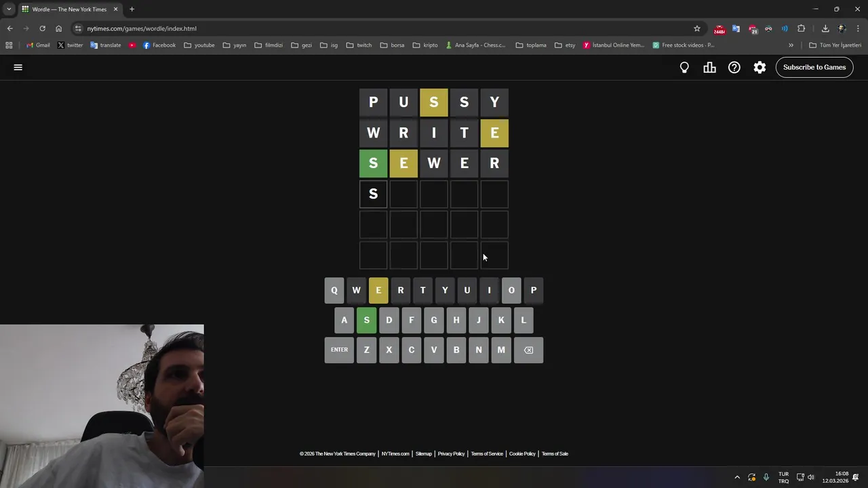Tap the green S key on keyboard
The image size is (868, 488).
(x=367, y=320)
